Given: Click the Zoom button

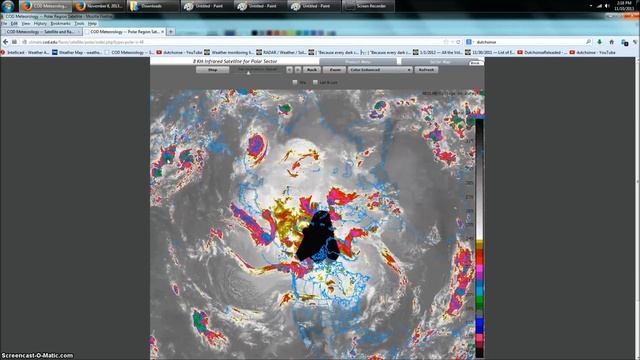Looking at the screenshot, I should tap(335, 70).
